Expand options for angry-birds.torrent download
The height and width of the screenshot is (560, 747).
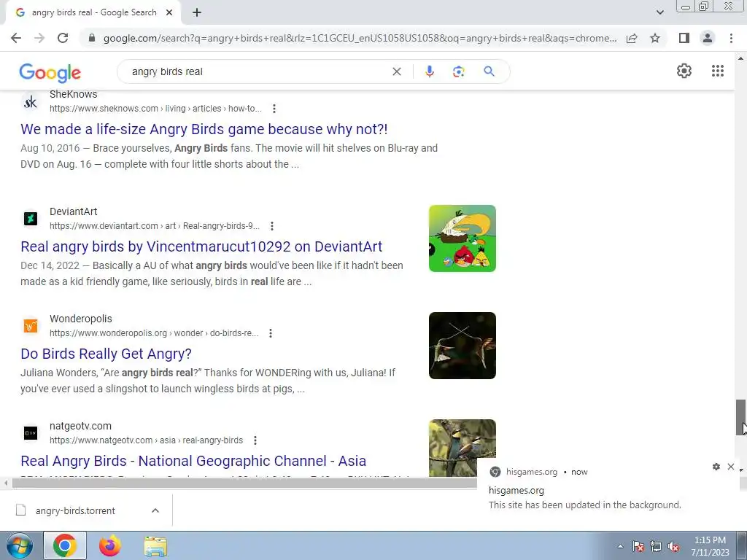click(155, 510)
